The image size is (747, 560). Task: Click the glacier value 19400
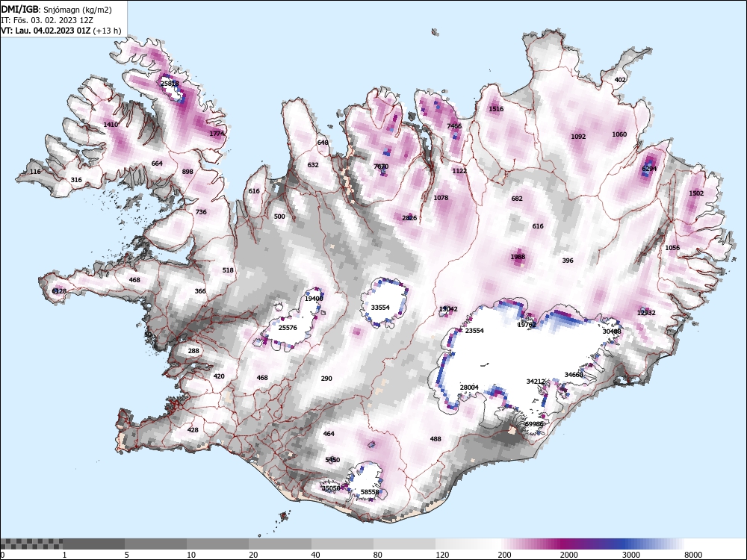[x=314, y=299]
